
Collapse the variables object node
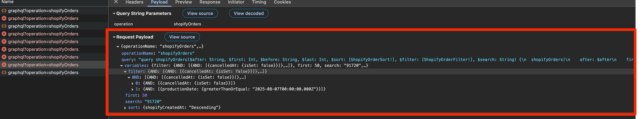pyautogui.click(x=122, y=66)
